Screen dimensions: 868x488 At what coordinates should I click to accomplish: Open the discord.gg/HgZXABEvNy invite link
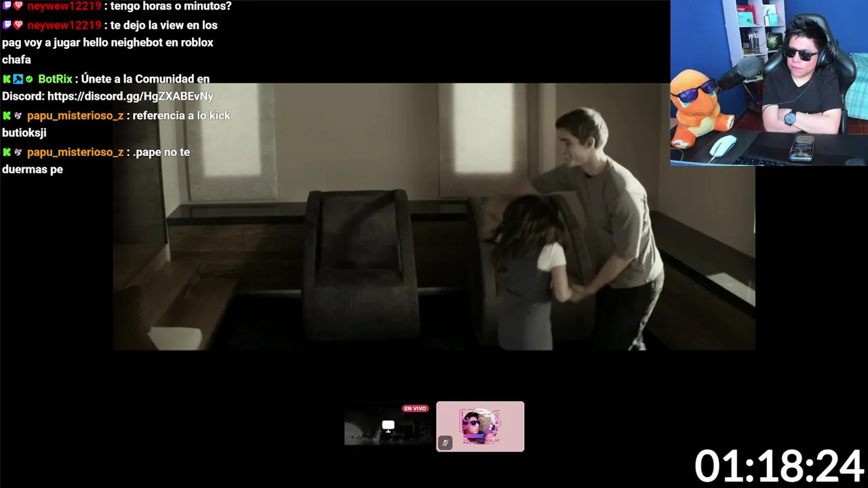130,96
